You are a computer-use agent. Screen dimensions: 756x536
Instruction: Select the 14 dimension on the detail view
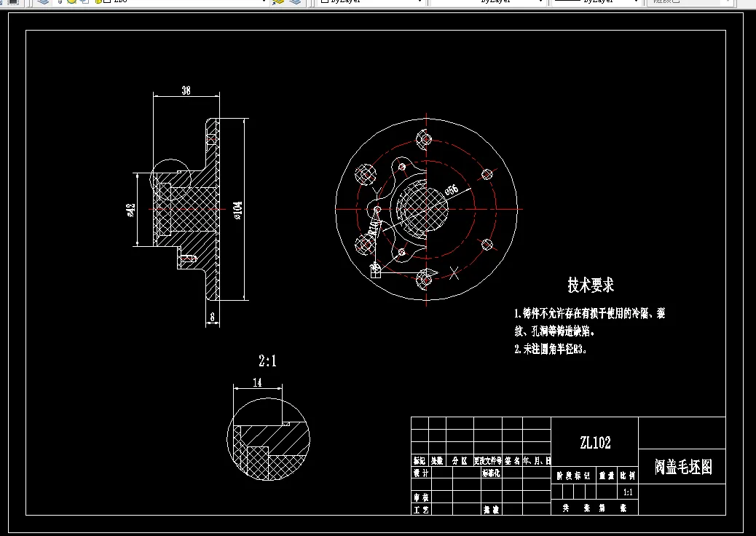coord(258,382)
